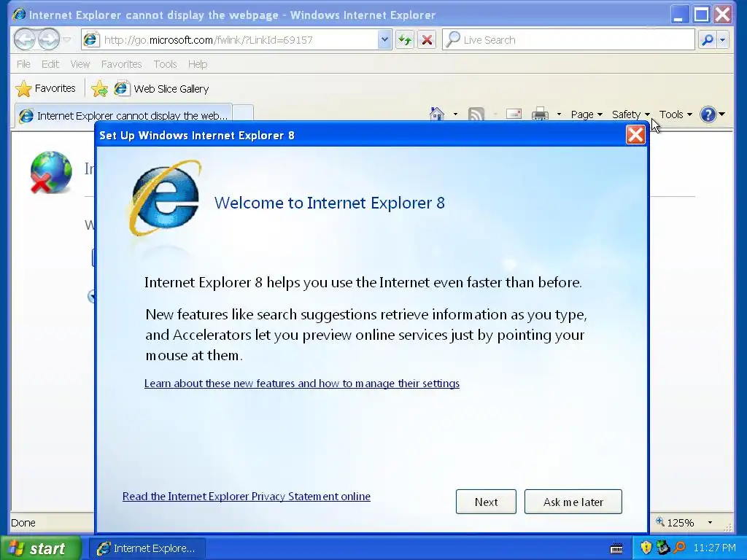Screen dimensions: 747x560
Task: Open the Tools menu in menu bar
Action: 166,64
